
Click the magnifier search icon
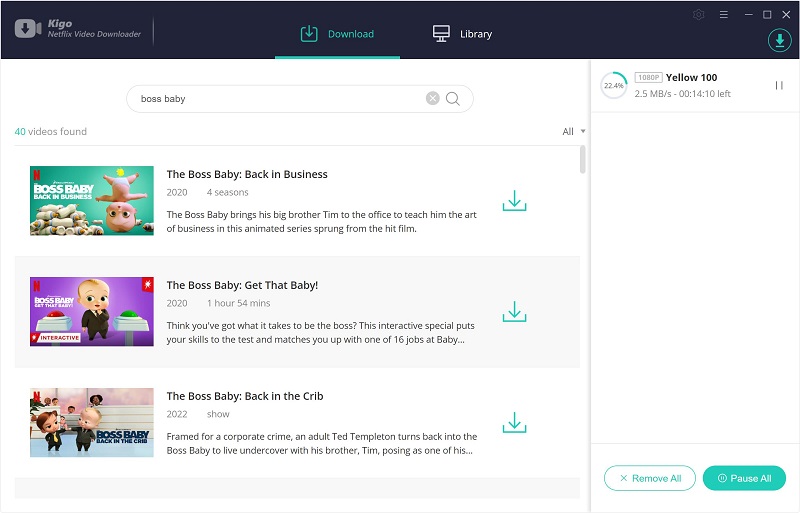pos(453,99)
